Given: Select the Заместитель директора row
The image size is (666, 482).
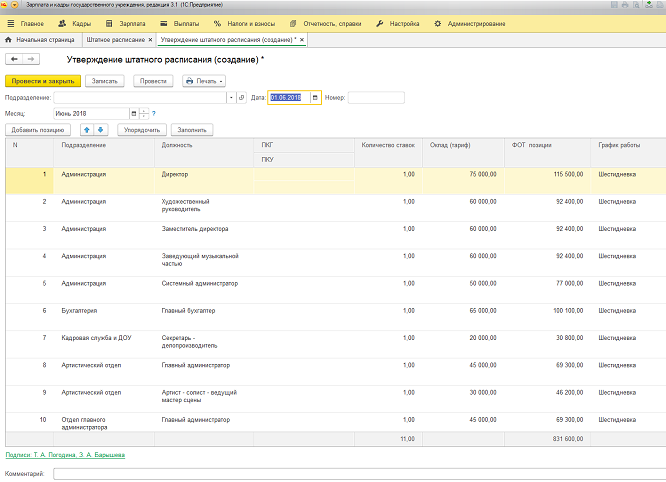Looking at the screenshot, I should [x=336, y=235].
